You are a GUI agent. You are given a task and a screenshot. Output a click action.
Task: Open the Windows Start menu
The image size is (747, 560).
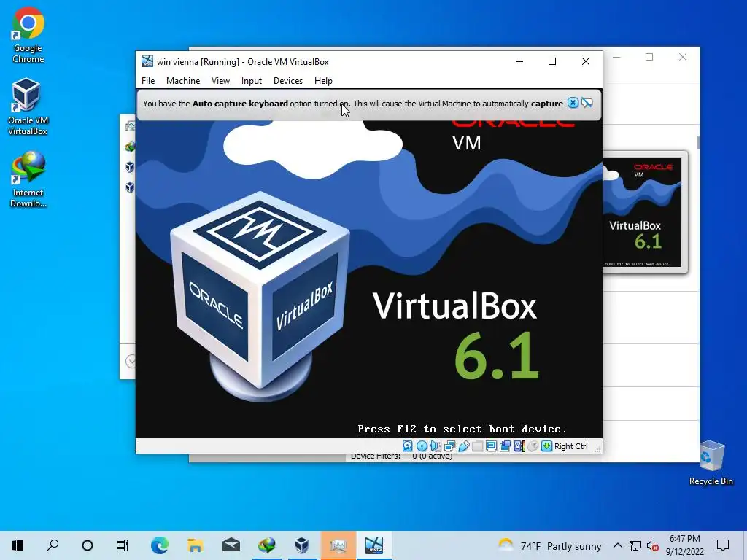(18, 545)
